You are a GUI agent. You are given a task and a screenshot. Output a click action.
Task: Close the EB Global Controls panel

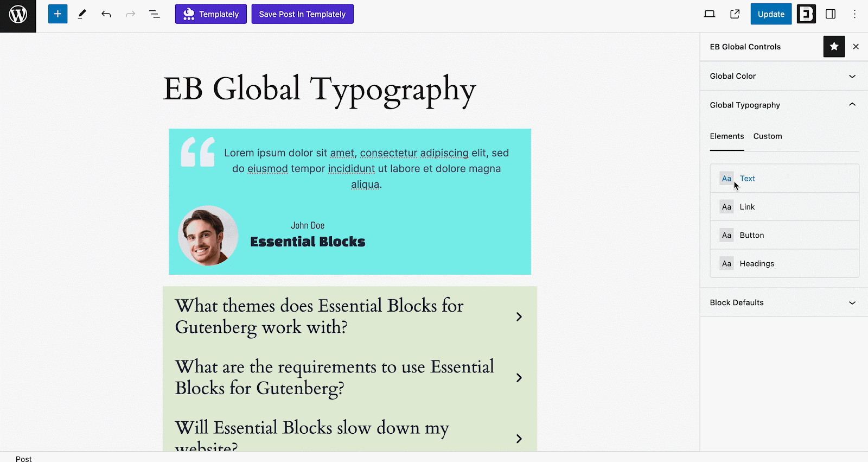[856, 47]
